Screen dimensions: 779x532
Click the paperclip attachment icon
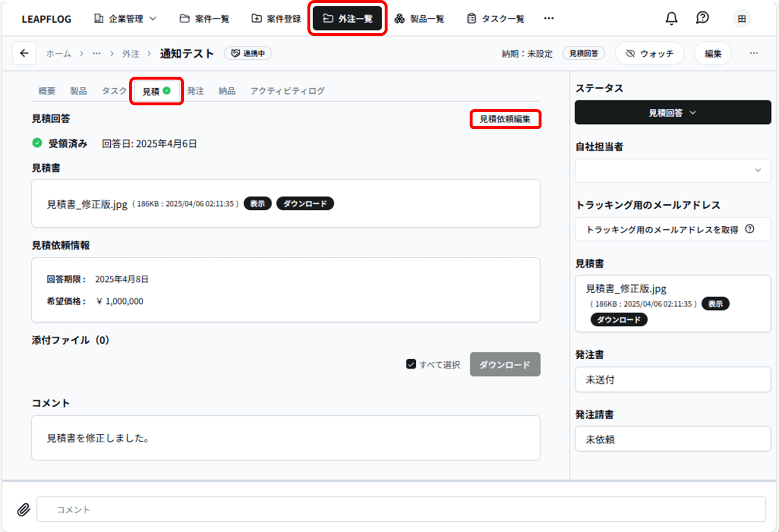[x=23, y=510]
